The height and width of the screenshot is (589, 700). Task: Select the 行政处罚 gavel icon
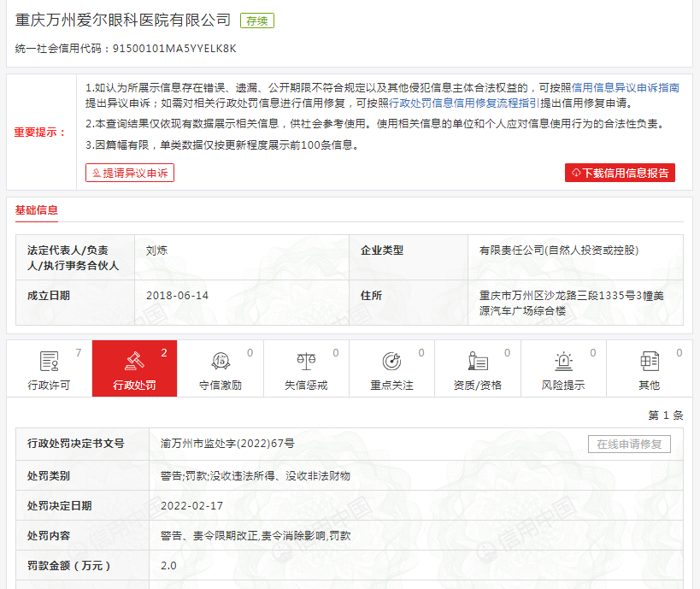pyautogui.click(x=134, y=362)
